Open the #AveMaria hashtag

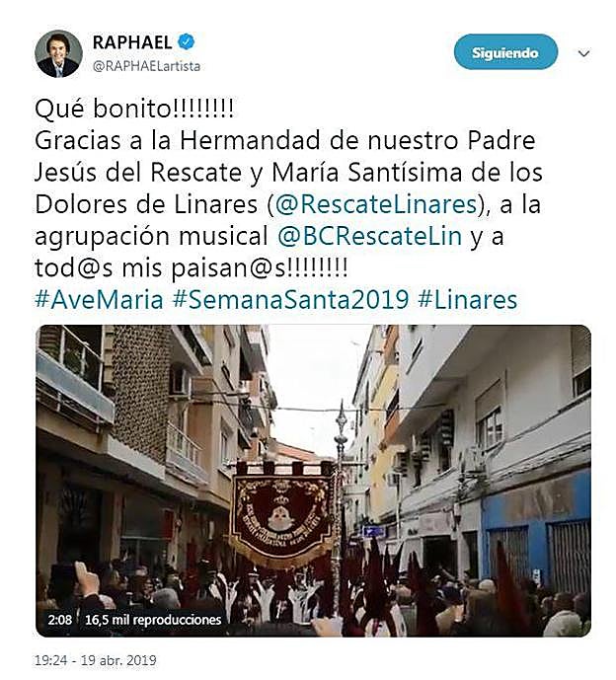[100, 300]
